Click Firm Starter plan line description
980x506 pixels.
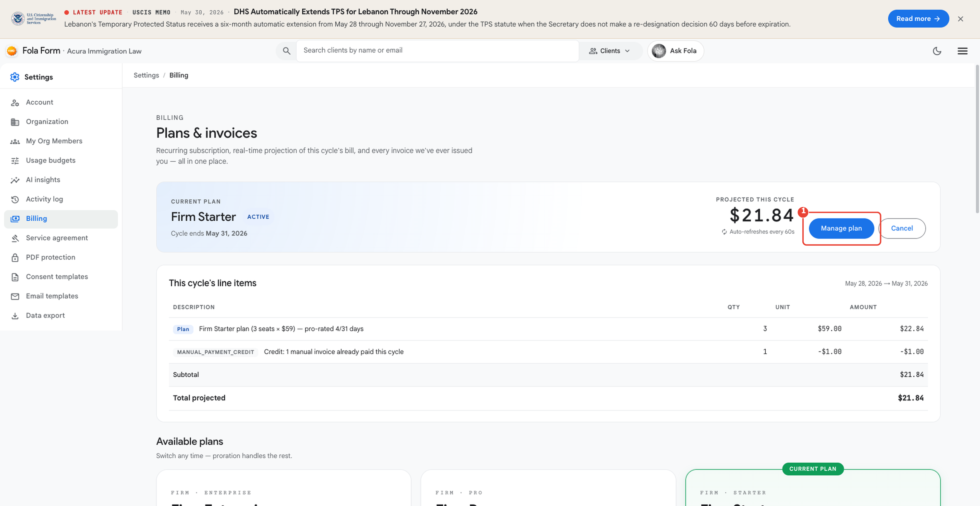tap(281, 329)
